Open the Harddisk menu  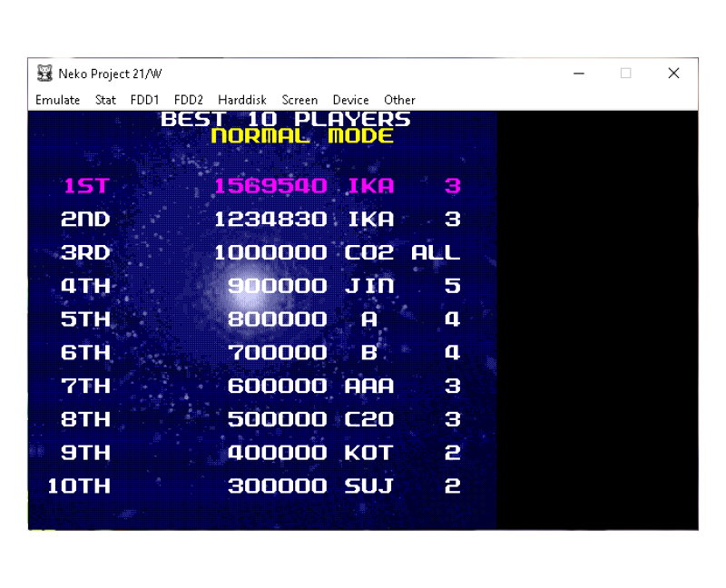(x=242, y=100)
